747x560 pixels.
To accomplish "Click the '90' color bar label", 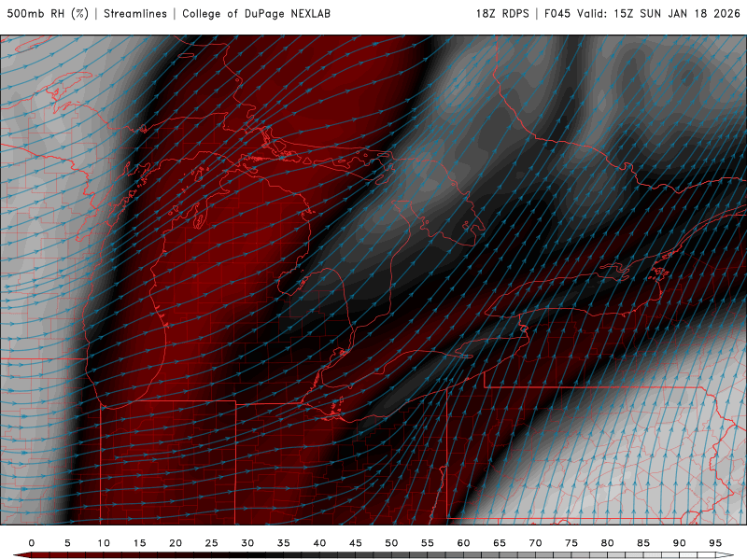I will [680, 543].
